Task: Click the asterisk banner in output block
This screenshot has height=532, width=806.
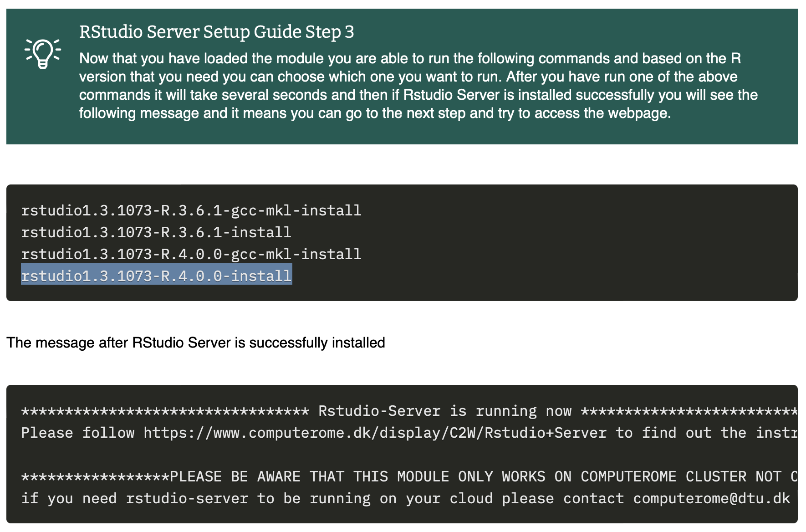Action: [x=164, y=410]
